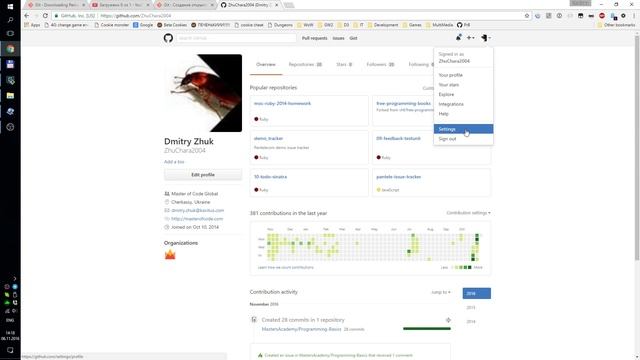Switch to the Git - Downloading Package tab
640x360 pixels.
pos(56,5)
